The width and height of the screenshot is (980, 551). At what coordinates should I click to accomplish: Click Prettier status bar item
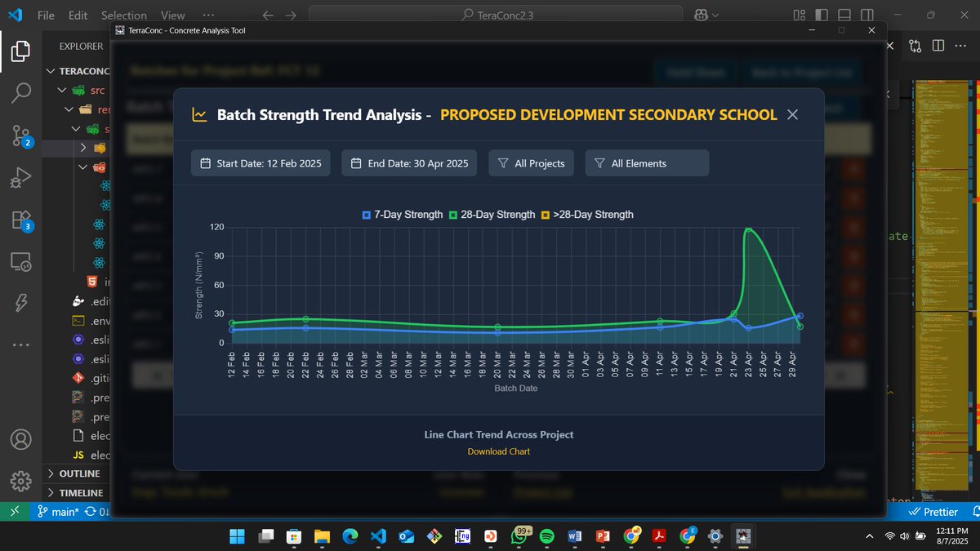click(933, 512)
